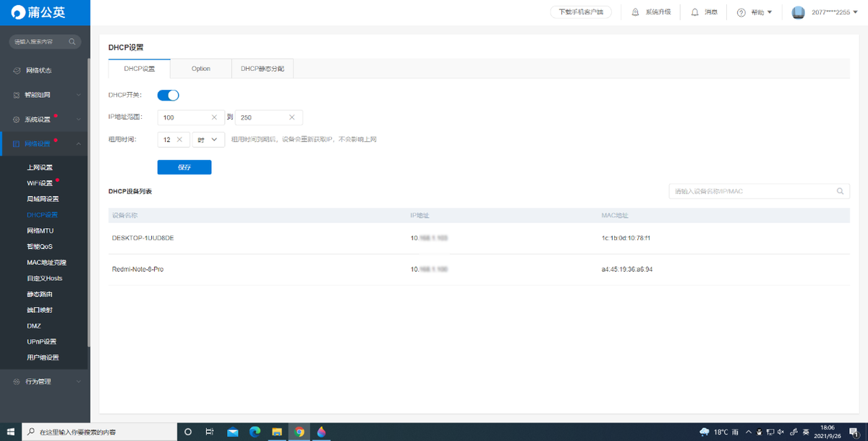Open MAC地址克隆 in sidebar
Image resolution: width=868 pixels, height=441 pixels.
tap(46, 262)
